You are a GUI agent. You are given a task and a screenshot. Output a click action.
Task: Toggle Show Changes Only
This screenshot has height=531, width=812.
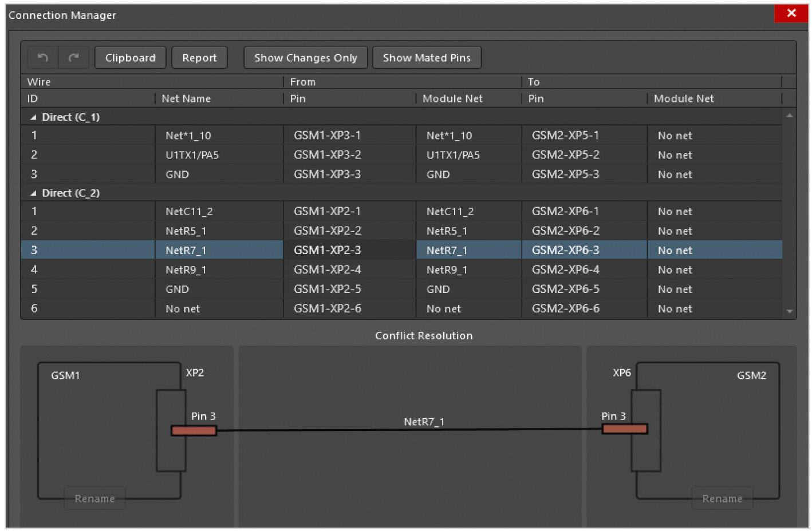305,58
